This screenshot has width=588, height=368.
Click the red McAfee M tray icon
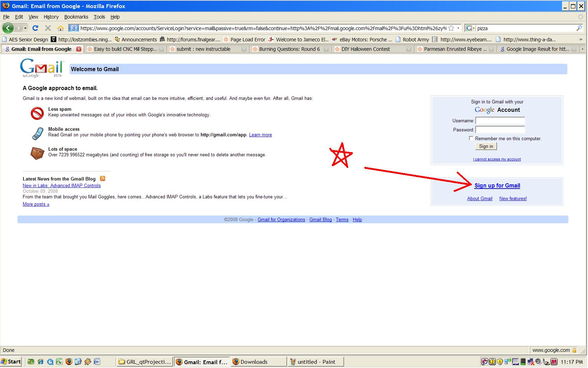tap(554, 362)
